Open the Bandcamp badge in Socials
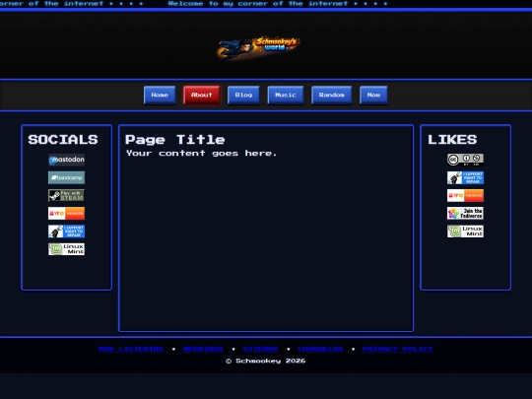The height and width of the screenshot is (399, 532). click(x=67, y=177)
